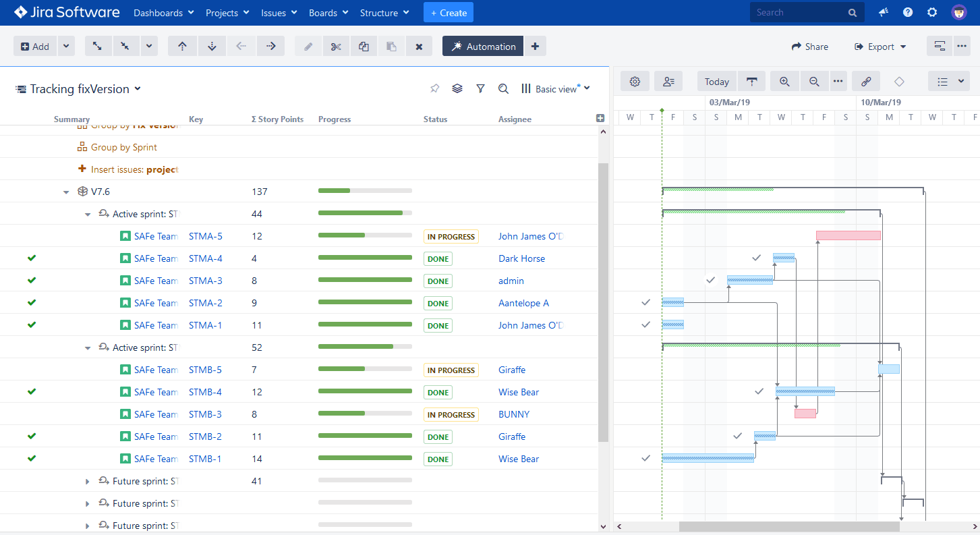Image resolution: width=980 pixels, height=535 pixels.
Task: Click the Gantt settings gear icon
Action: click(x=635, y=82)
